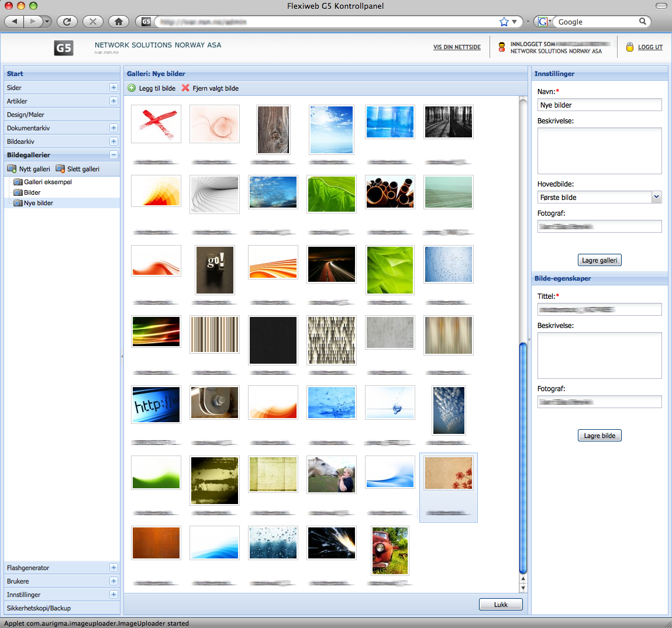This screenshot has height=628, width=672.
Task: Select the red truck thumbnail
Action: [x=390, y=550]
